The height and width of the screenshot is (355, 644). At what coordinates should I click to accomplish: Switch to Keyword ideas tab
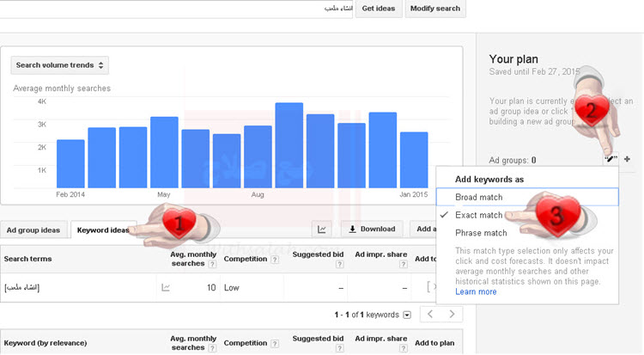click(x=101, y=230)
